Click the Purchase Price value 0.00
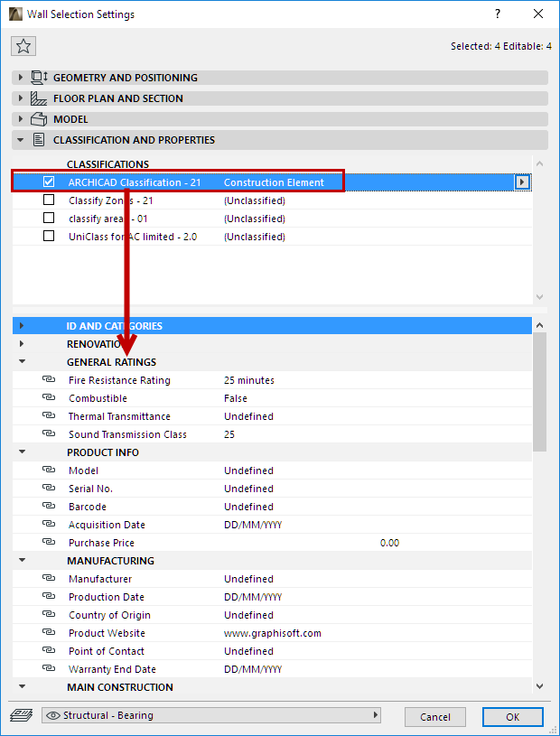This screenshot has height=736, width=560. pyautogui.click(x=389, y=543)
